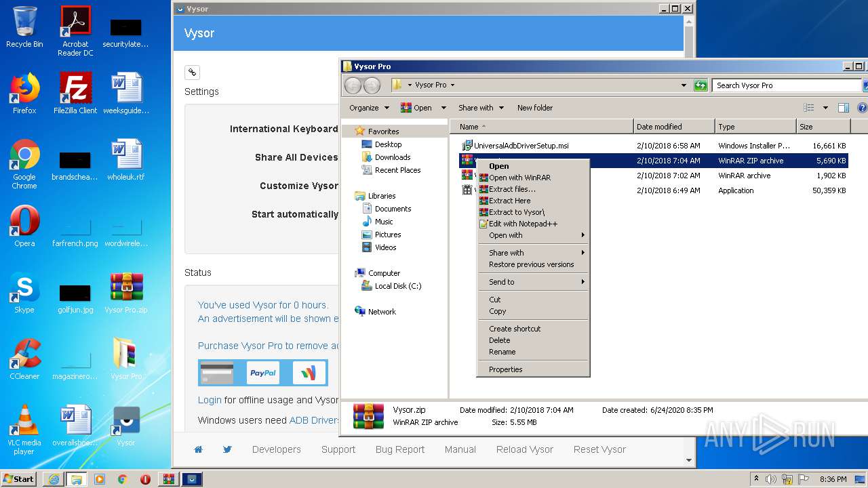The width and height of the screenshot is (868, 488).
Task: Expand the Open button dropdown arrow
Action: [x=443, y=108]
